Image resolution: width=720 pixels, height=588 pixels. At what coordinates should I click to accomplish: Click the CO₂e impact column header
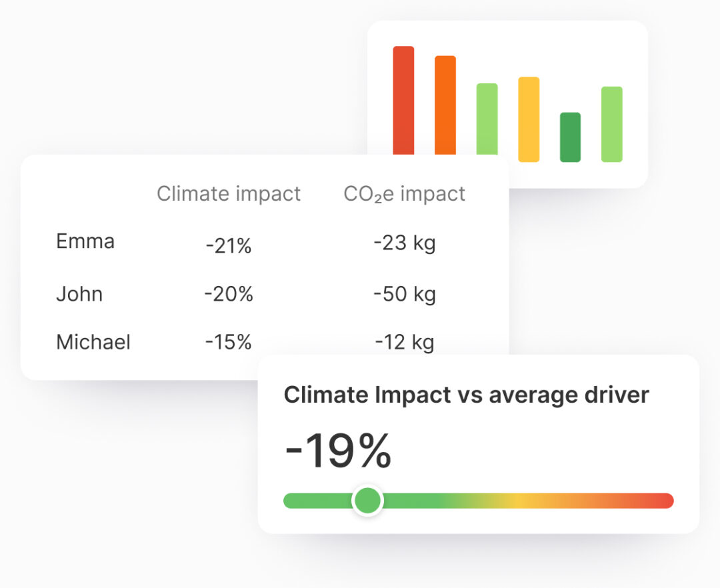[404, 194]
